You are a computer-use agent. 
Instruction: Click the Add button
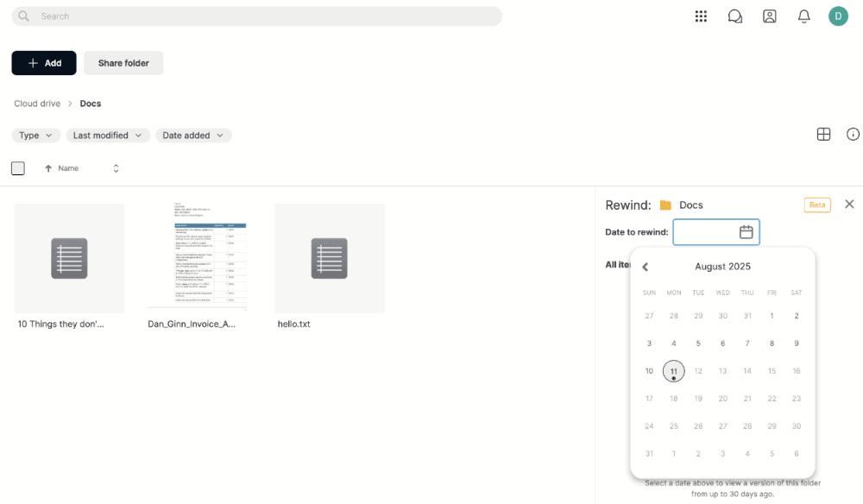[x=44, y=63]
